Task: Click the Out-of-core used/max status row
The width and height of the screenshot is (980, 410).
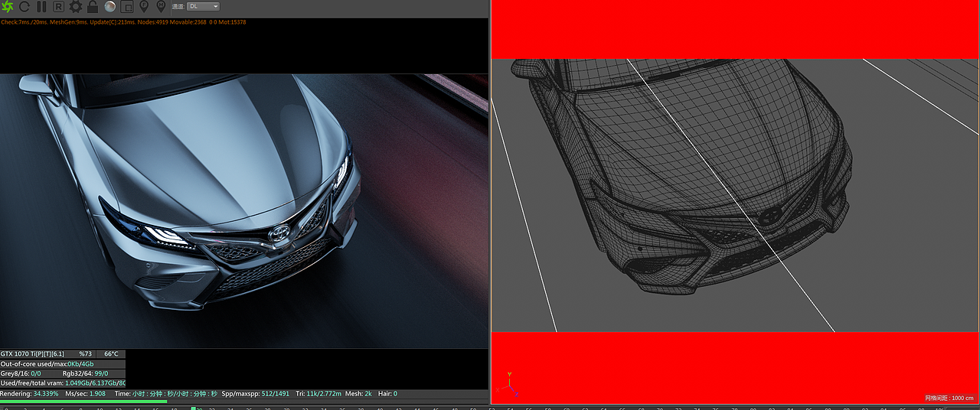Action: coord(63,364)
